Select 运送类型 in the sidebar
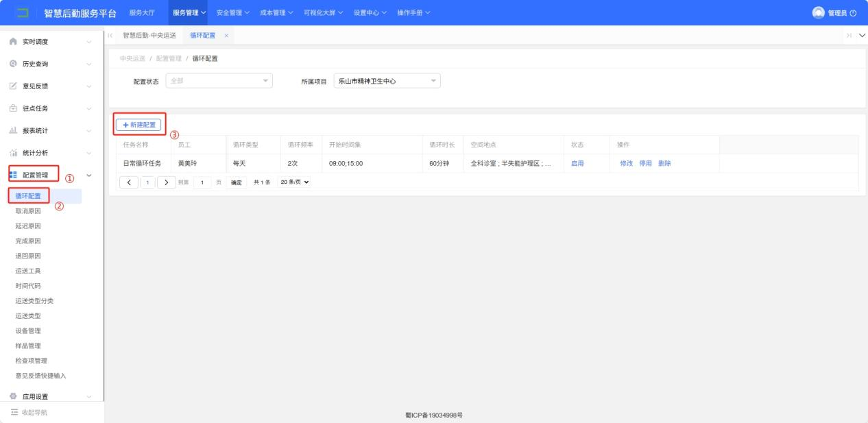Screen dimensions: 868x423 28,315
